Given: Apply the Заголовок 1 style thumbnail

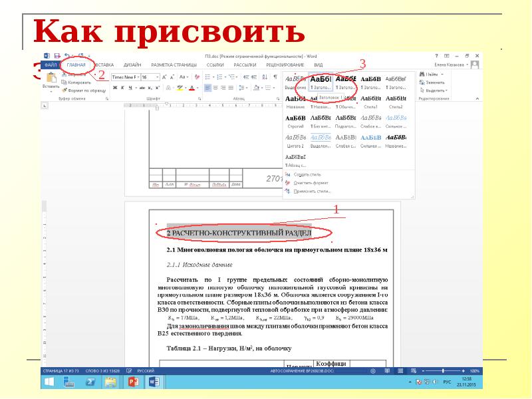Looking at the screenshot, I should [x=321, y=82].
